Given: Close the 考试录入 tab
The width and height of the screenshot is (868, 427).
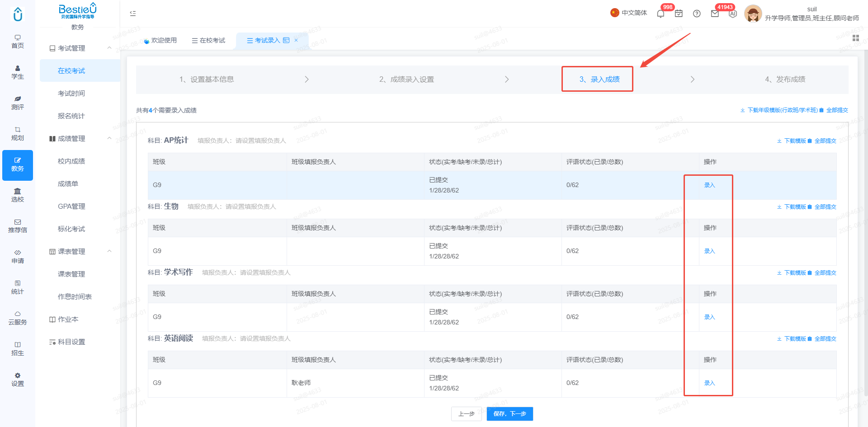Looking at the screenshot, I should click(x=296, y=40).
